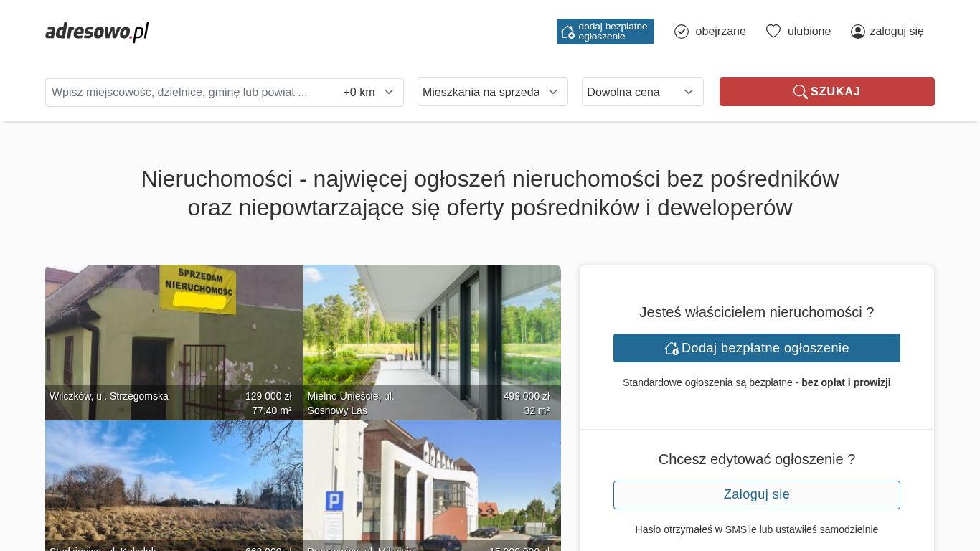The height and width of the screenshot is (551, 980).
Task: Open the Dowolna cena price dropdown
Action: click(x=642, y=92)
